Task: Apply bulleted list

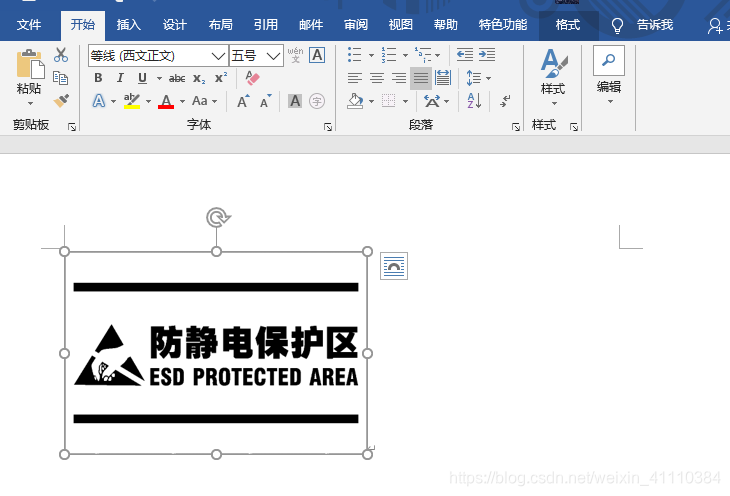Action: pyautogui.click(x=355, y=55)
